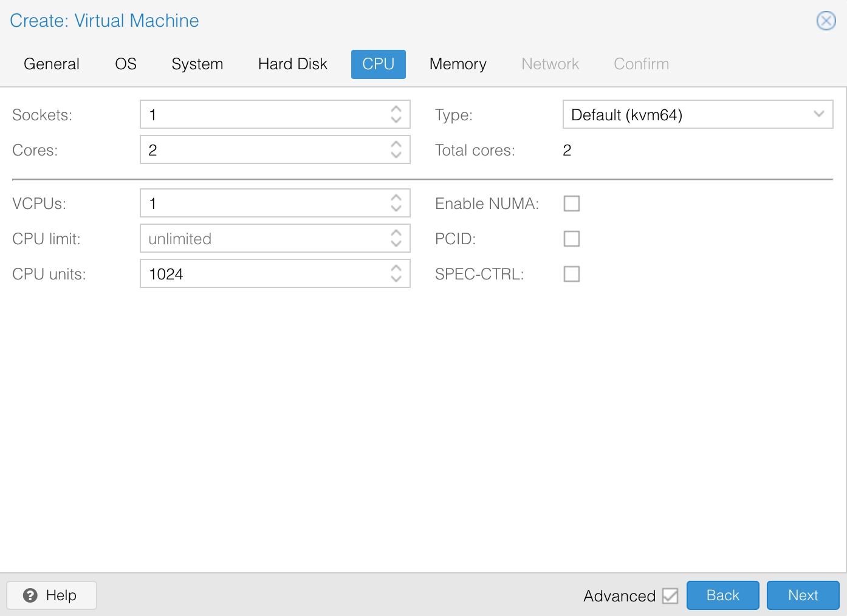
Task: Increase CPU units with up spinner
Action: [x=396, y=269]
